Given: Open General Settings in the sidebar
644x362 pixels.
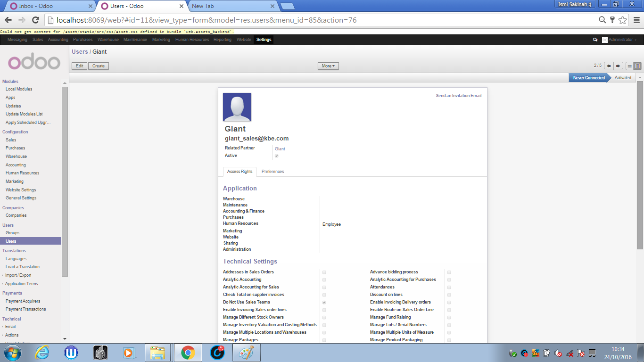Looking at the screenshot, I should click(21, 198).
